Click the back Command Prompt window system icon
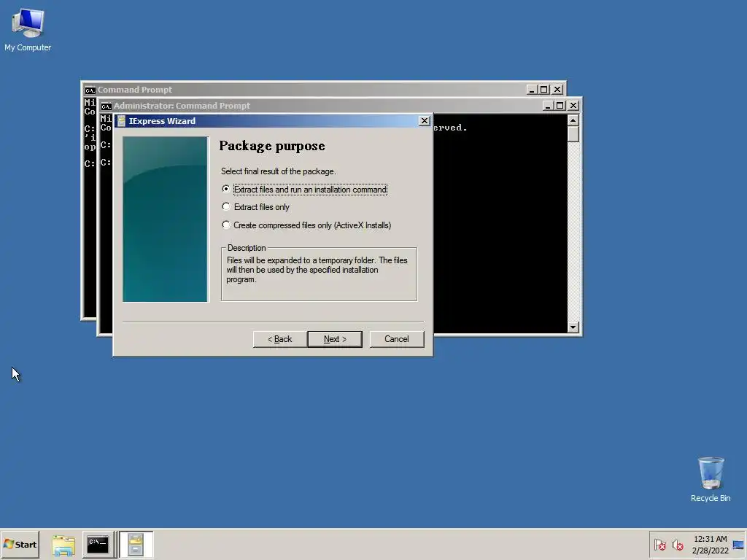747x560 pixels. [90, 90]
